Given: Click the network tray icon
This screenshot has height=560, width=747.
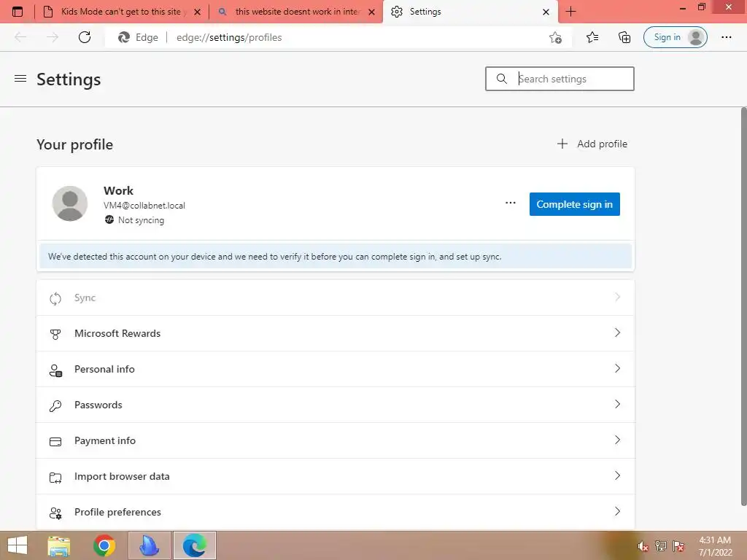Looking at the screenshot, I should click(x=660, y=545).
